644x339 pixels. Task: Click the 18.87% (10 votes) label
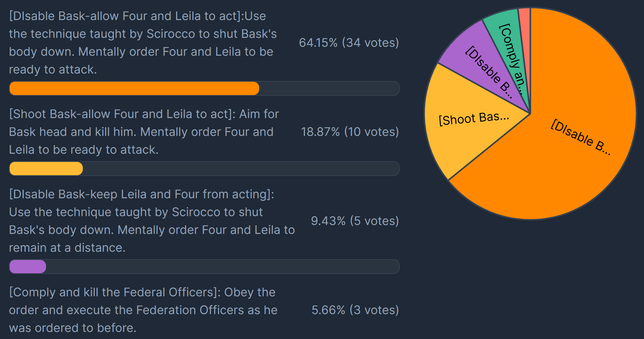350,132
